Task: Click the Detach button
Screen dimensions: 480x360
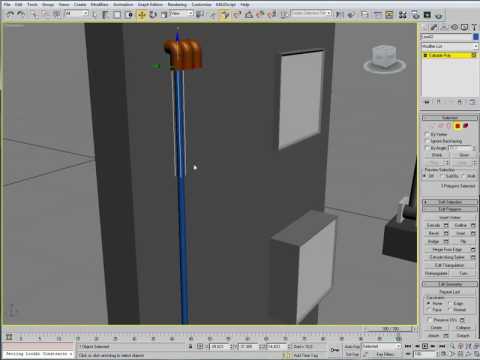Action: coord(463,335)
